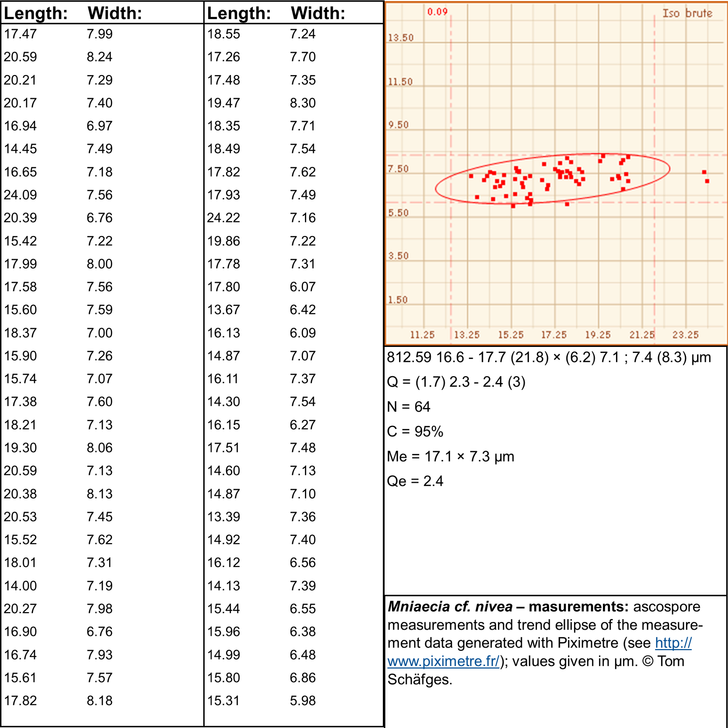Image resolution: width=728 pixels, height=728 pixels.
Task: Select the width cell '8.30'
Action: click(303, 103)
